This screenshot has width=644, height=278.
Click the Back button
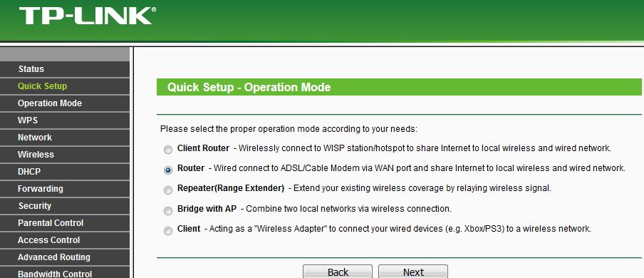(x=338, y=272)
